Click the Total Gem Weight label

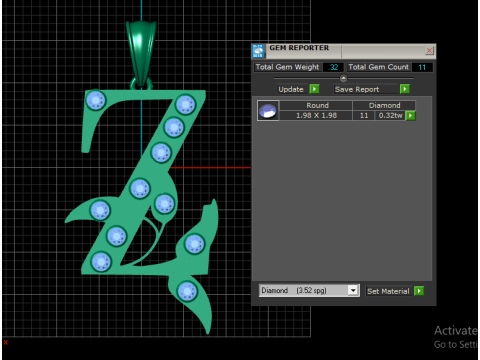coord(287,67)
